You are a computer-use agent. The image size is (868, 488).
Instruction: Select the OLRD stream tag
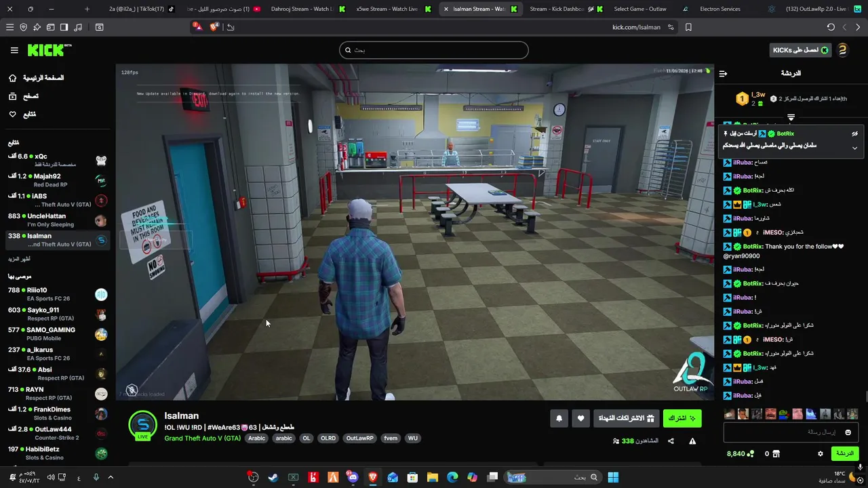pyautogui.click(x=328, y=439)
